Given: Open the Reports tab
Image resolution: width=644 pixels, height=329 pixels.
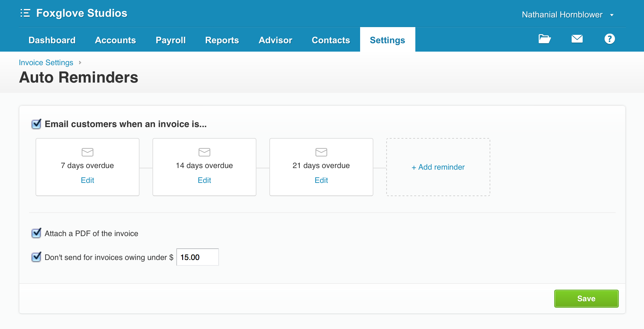Looking at the screenshot, I should tap(222, 40).
